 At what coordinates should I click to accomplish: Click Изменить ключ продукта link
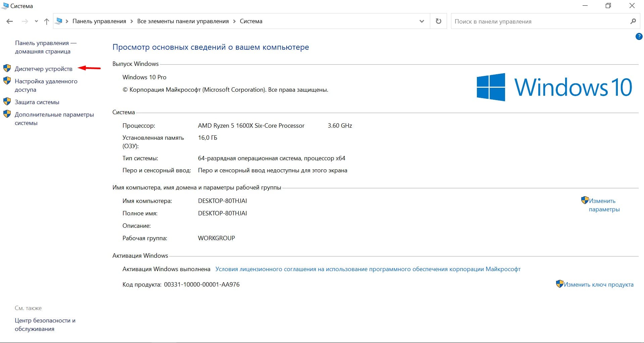[x=598, y=285]
